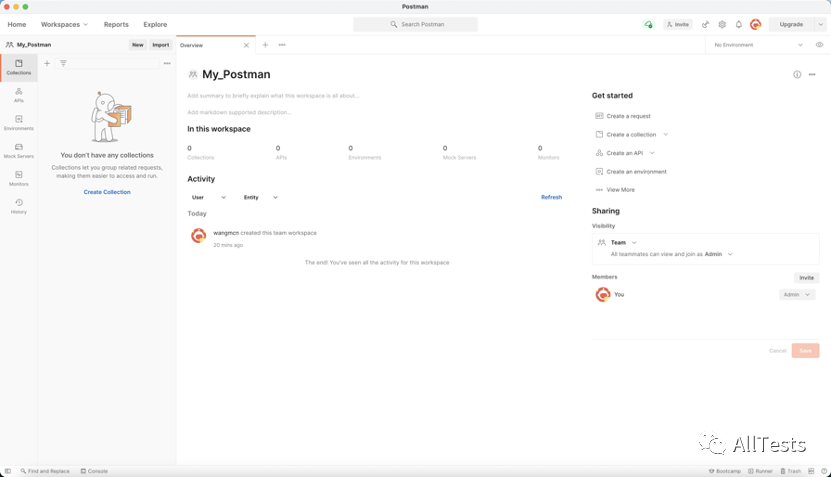This screenshot has width=832, height=478.
Task: Click two-pane layout icon in status bar
Action: tap(811, 471)
